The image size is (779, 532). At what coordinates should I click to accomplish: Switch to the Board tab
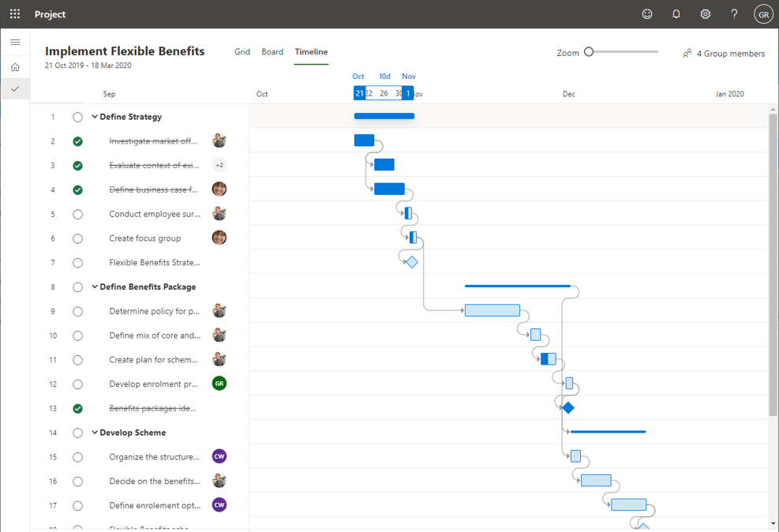(x=272, y=52)
